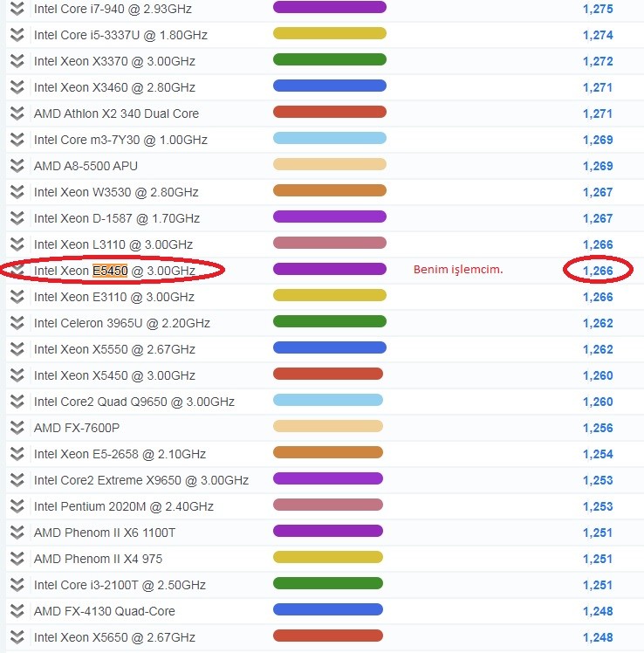644x653 pixels.
Task: Open the Intel Core2 Extreme X9650 link
Action: [141, 480]
